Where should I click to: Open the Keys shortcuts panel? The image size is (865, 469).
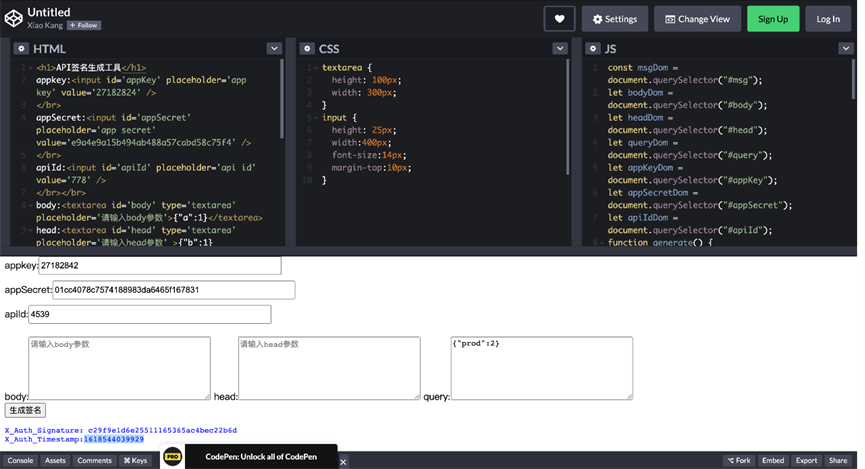tap(135, 461)
